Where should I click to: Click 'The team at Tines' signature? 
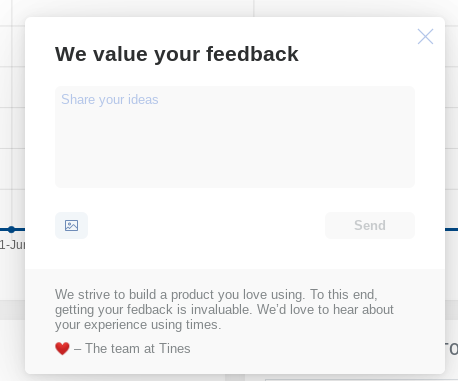(138, 348)
